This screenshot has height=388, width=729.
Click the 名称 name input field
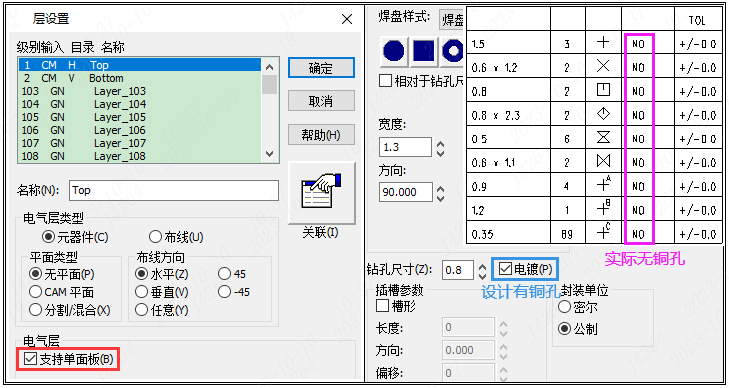pyautogui.click(x=174, y=191)
